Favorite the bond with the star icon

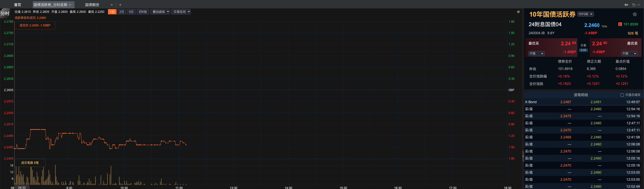pyautogui.click(x=635, y=14)
